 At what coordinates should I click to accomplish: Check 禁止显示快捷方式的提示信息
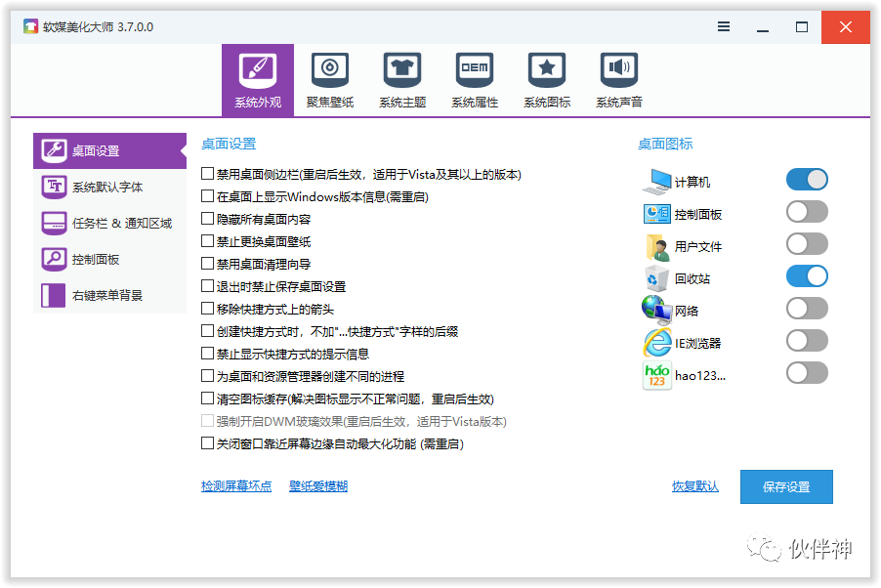coord(207,354)
